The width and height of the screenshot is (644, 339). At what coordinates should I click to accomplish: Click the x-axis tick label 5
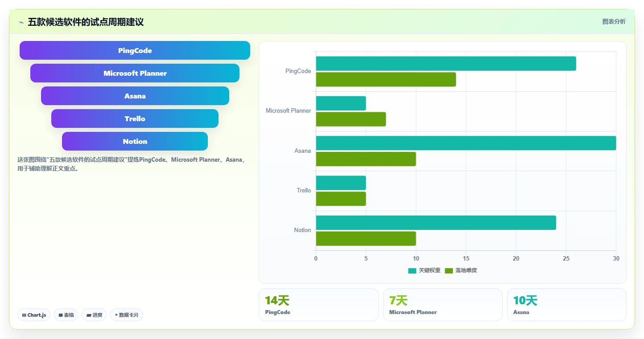click(366, 258)
